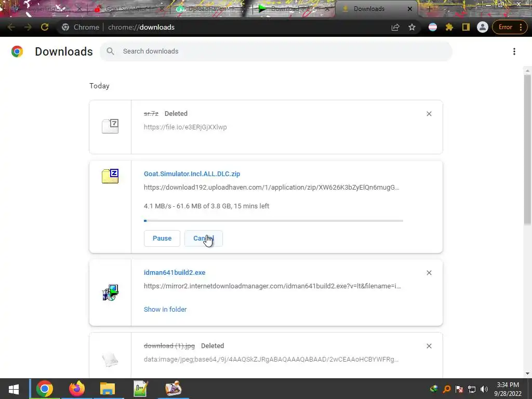Screen dimensions: 532x399
Task: Remove idman641build2.exe from list
Action: (x=429, y=273)
